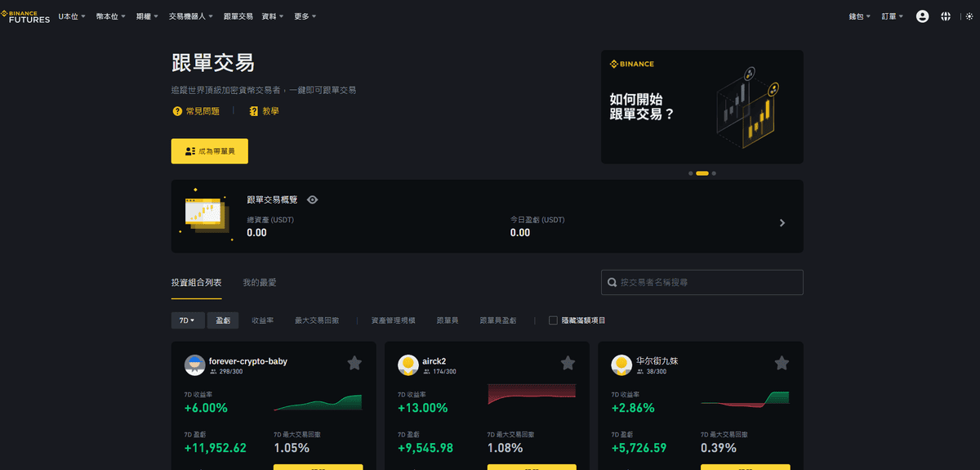Sort by 資產管理規模 filter
This screenshot has width=980, height=470.
(394, 320)
